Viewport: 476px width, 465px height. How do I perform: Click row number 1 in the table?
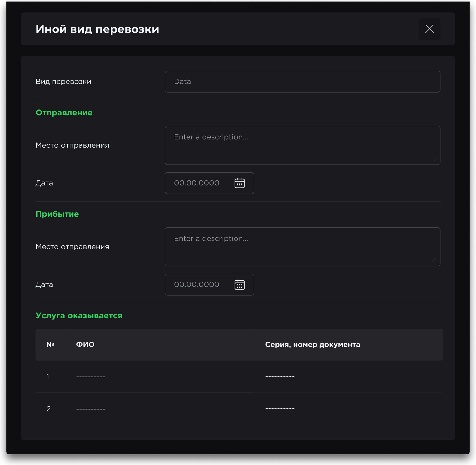tap(48, 377)
